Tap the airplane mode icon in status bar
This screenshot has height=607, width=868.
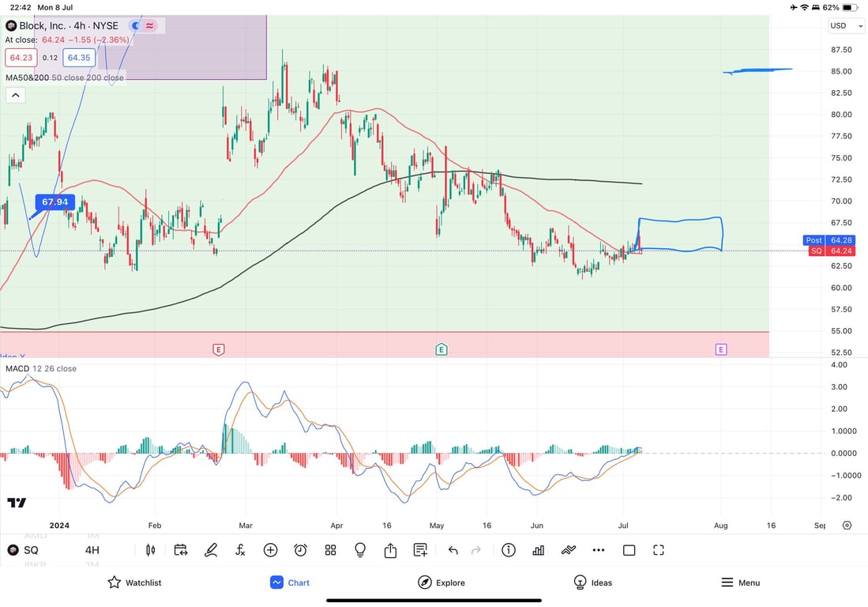[795, 7]
